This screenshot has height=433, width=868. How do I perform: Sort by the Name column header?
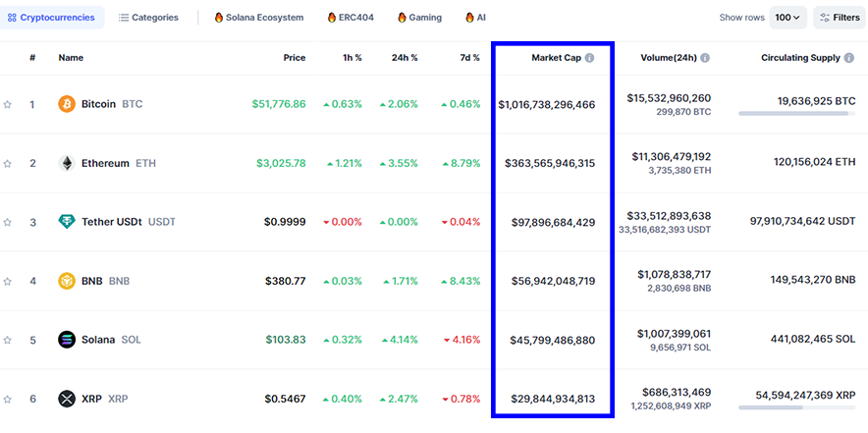coord(71,58)
